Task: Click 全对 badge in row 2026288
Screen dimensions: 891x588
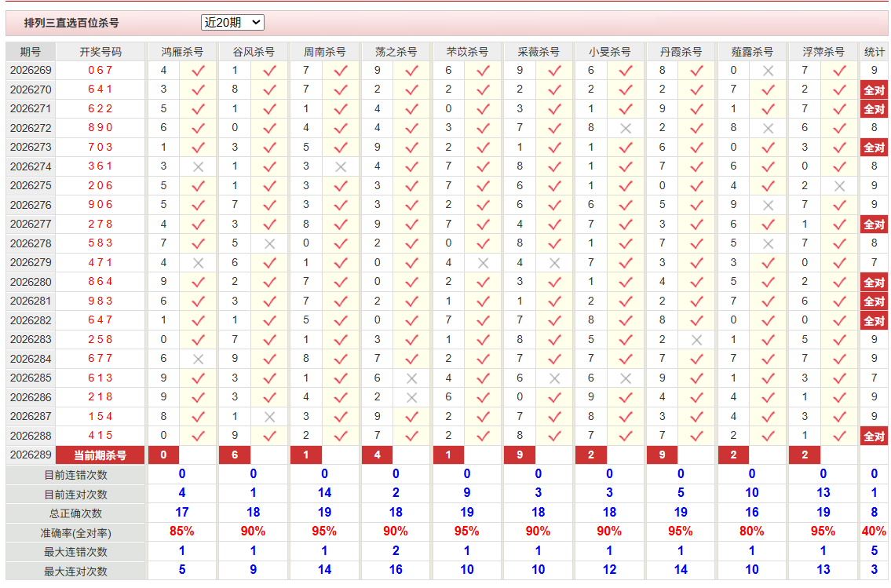Action: [874, 436]
